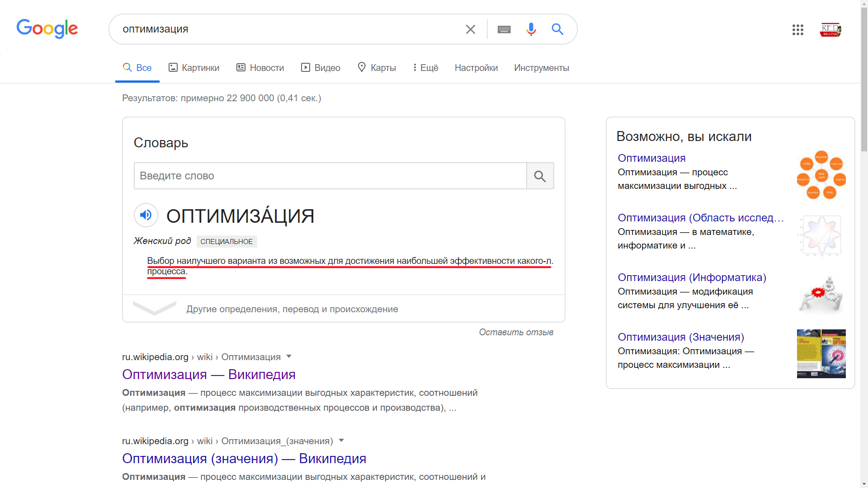Play pronunciation of ОПТИМИЗАЦИЯ
This screenshot has width=868, height=488.
[146, 215]
